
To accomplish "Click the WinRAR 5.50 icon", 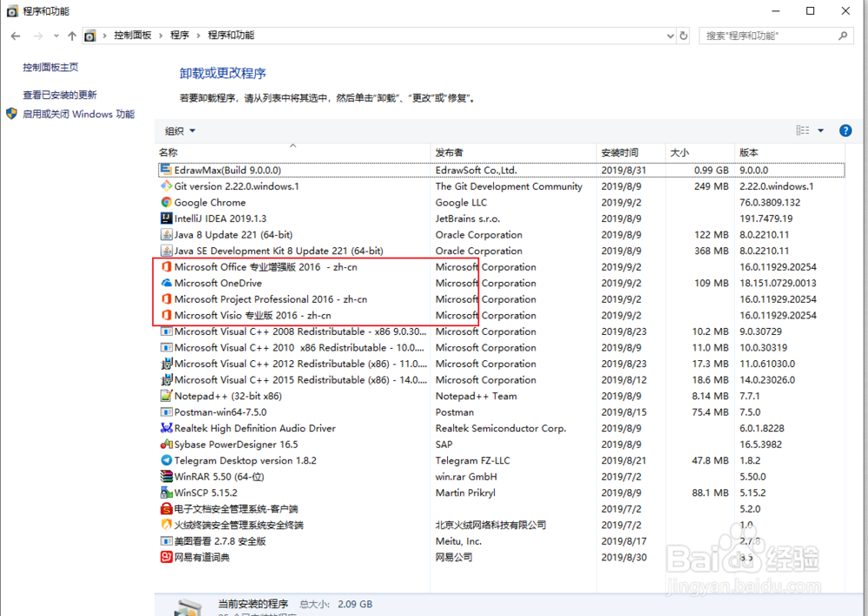I will pyautogui.click(x=166, y=476).
